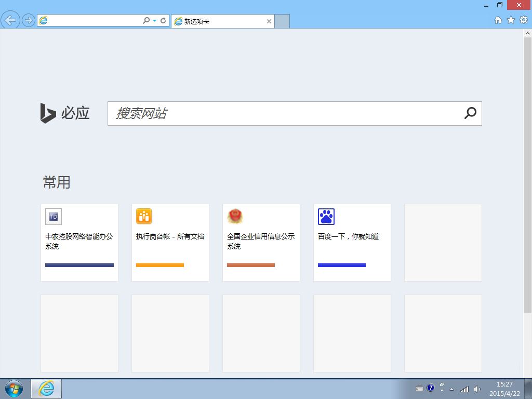Click the red emblem on 全国企业信用 tile
The image size is (532, 399).
click(235, 217)
